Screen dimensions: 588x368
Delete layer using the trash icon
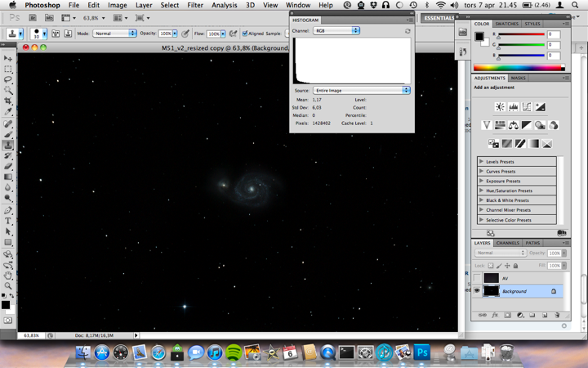(557, 315)
